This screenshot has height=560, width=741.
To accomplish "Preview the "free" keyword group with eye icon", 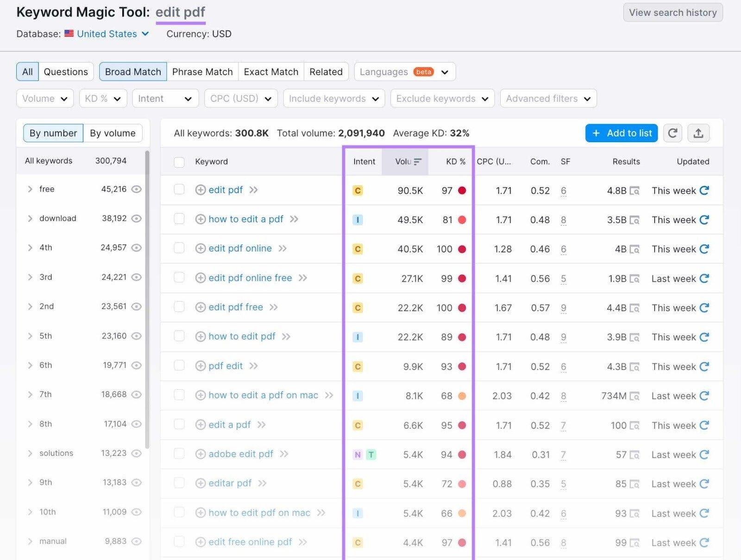I will [x=137, y=189].
